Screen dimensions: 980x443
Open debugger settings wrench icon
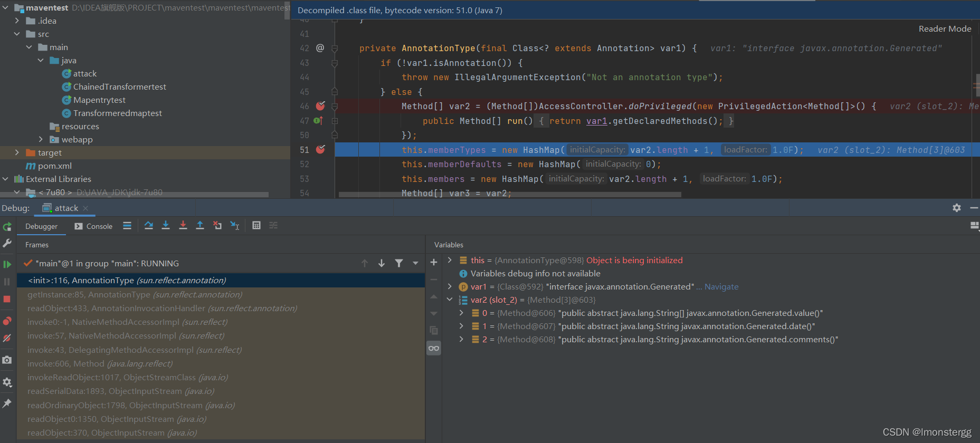(7, 243)
